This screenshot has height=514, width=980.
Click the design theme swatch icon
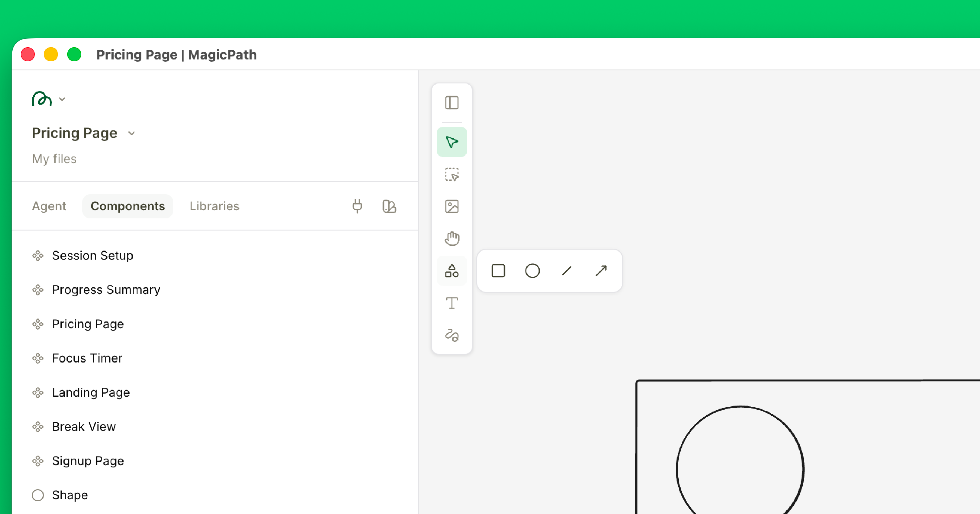[389, 206]
